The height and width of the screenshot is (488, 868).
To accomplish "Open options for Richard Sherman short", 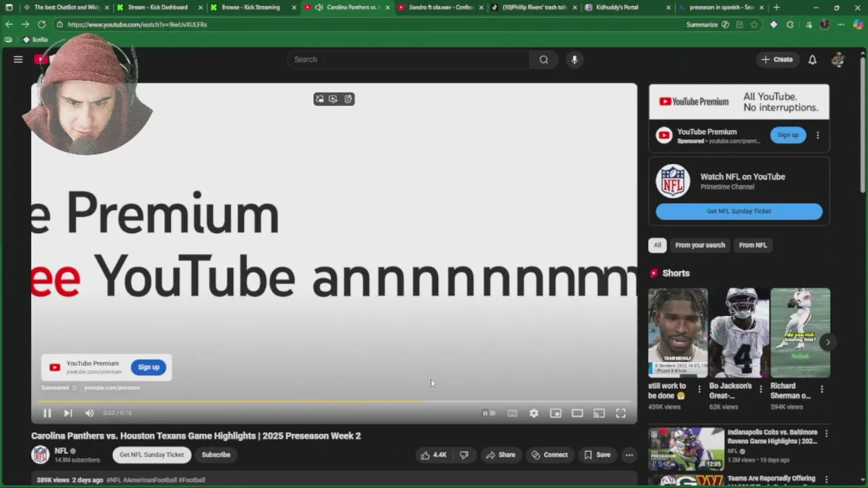I will 822,389.
